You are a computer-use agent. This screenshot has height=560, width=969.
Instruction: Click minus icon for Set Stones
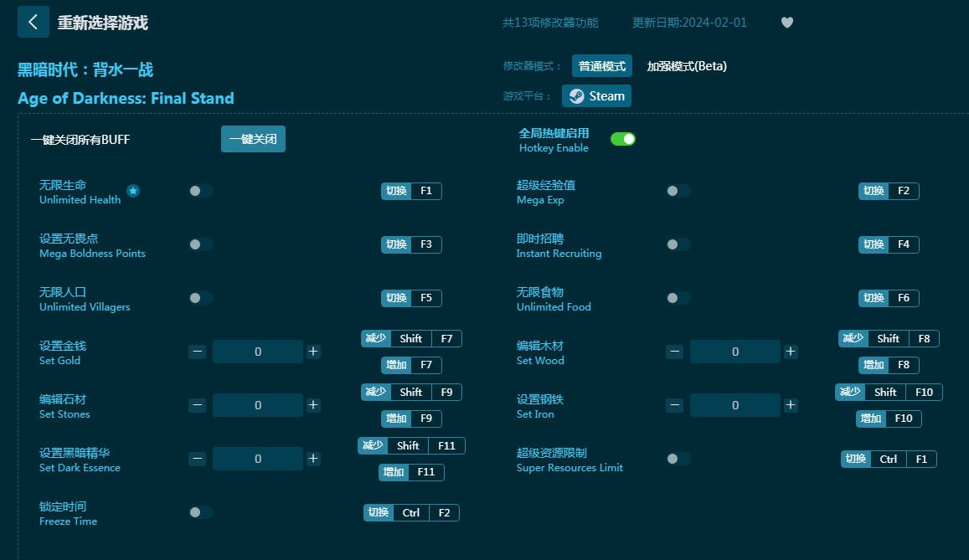click(198, 405)
